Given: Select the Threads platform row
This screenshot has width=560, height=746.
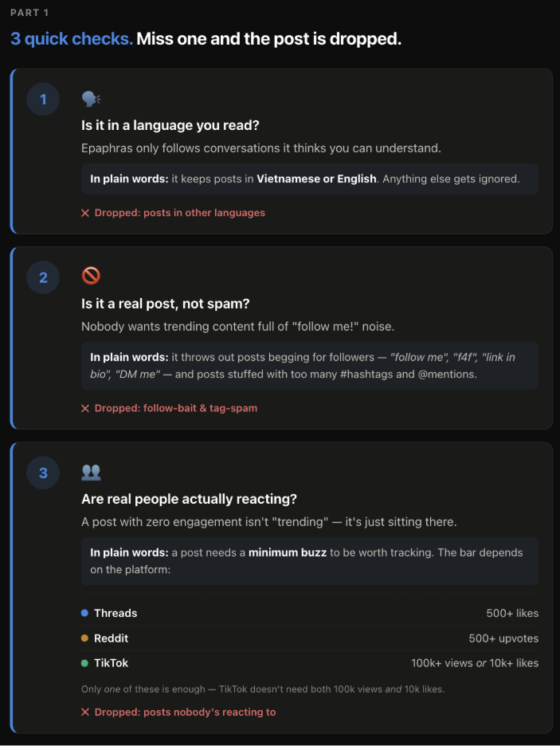Looking at the screenshot, I should pyautogui.click(x=309, y=613).
